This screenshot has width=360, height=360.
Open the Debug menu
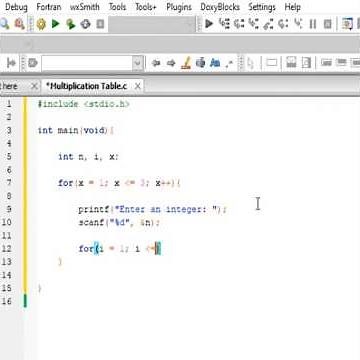16,7
